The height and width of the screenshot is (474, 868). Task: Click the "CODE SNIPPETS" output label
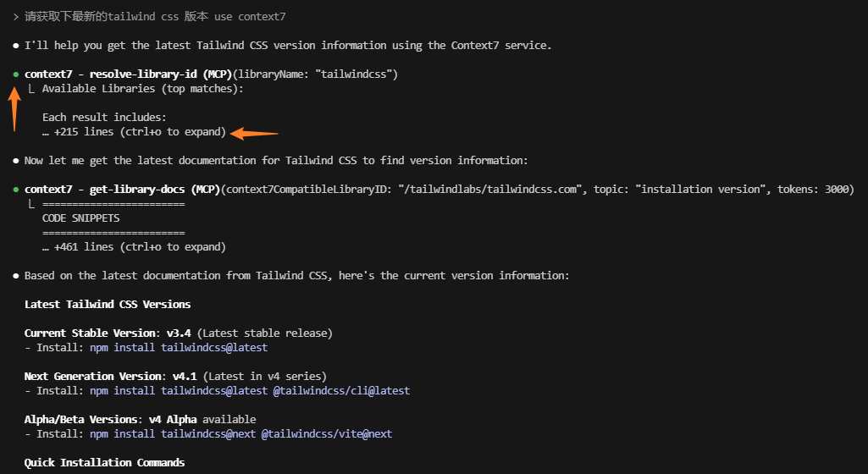point(80,218)
